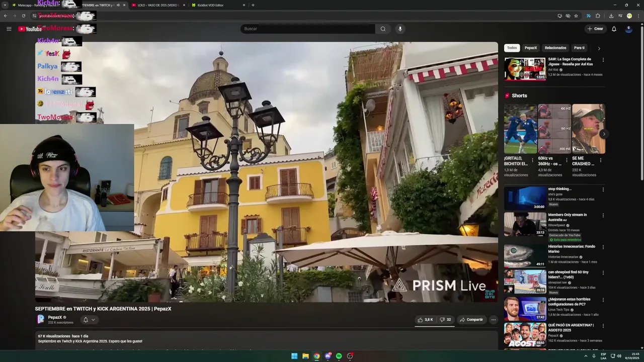This screenshot has width=644, height=362.
Task: Click the 'Compartir' share button
Action: point(471,320)
